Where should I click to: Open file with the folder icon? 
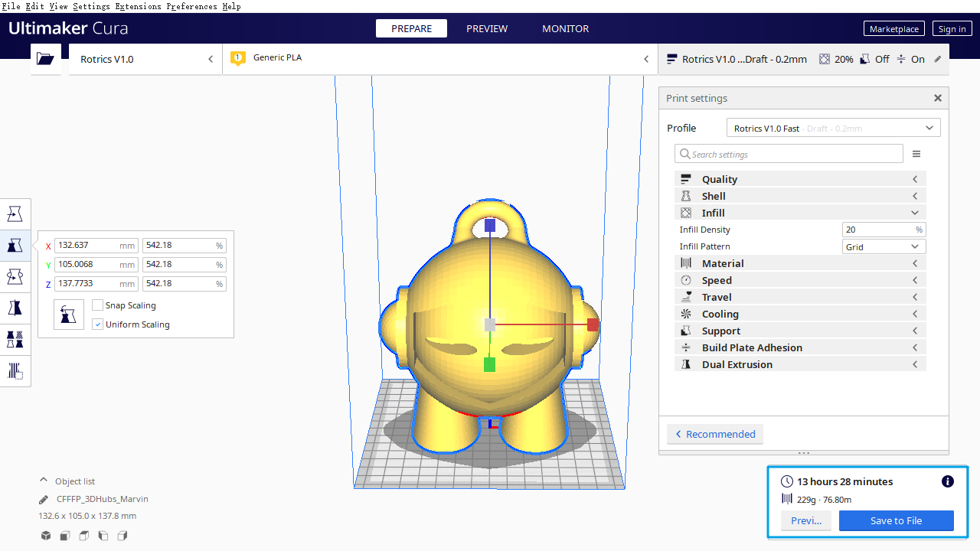click(46, 59)
